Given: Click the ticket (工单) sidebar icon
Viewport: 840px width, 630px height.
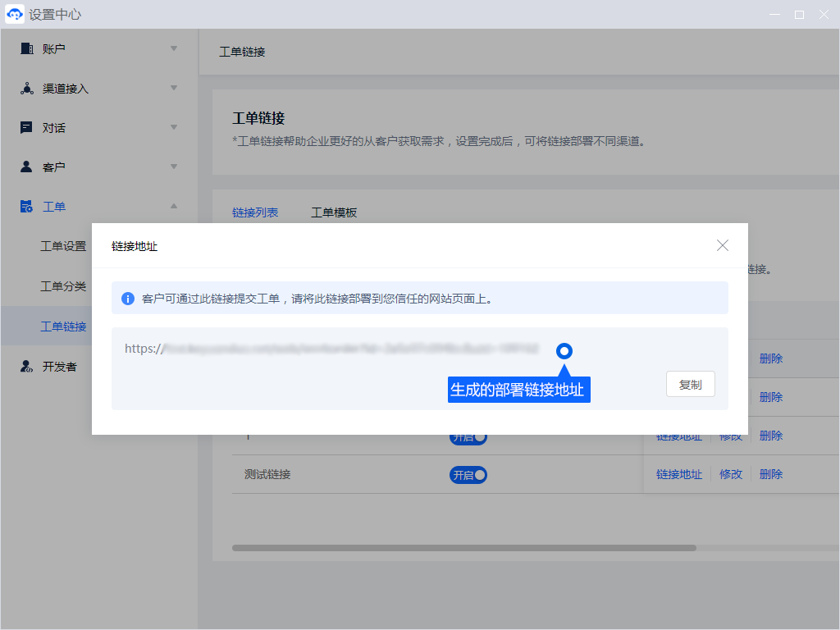Looking at the screenshot, I should tap(26, 206).
